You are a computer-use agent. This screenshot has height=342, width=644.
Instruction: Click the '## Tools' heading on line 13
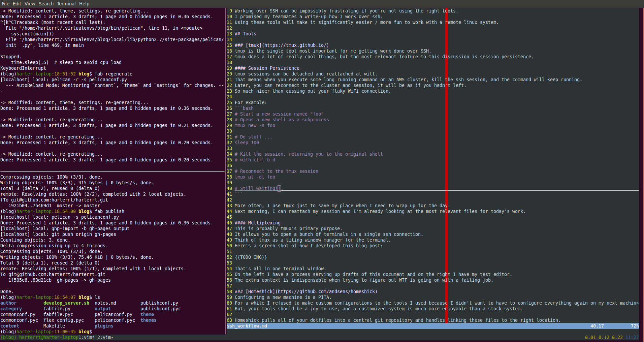(246, 34)
